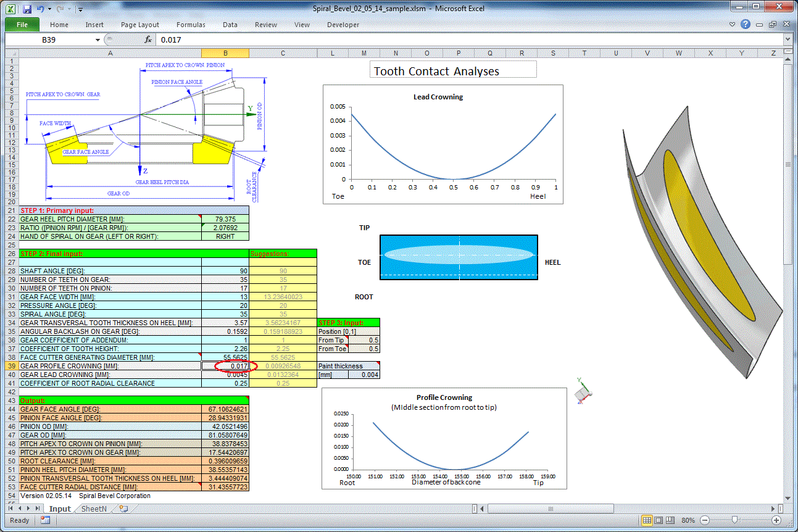Click the Lead Crowning chart
The image size is (798, 532).
pos(443,144)
